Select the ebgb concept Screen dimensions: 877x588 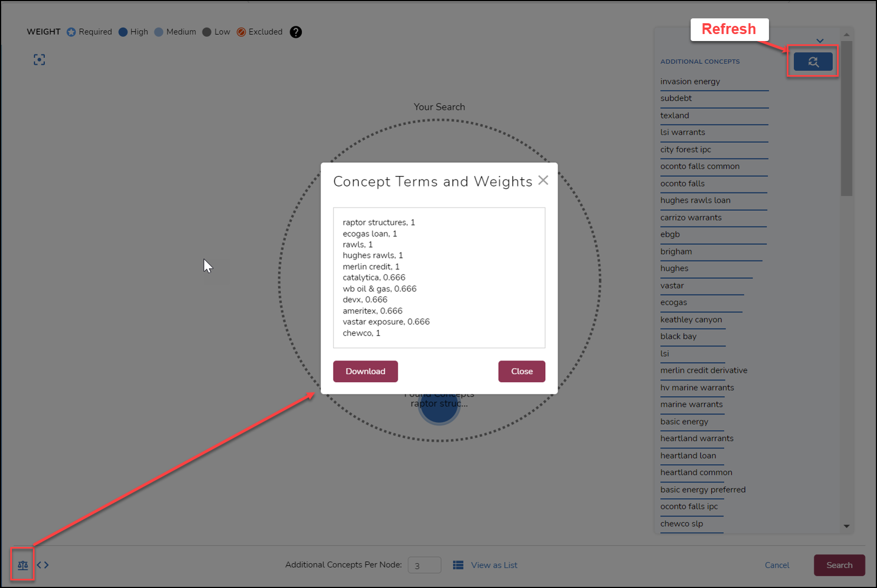point(670,235)
